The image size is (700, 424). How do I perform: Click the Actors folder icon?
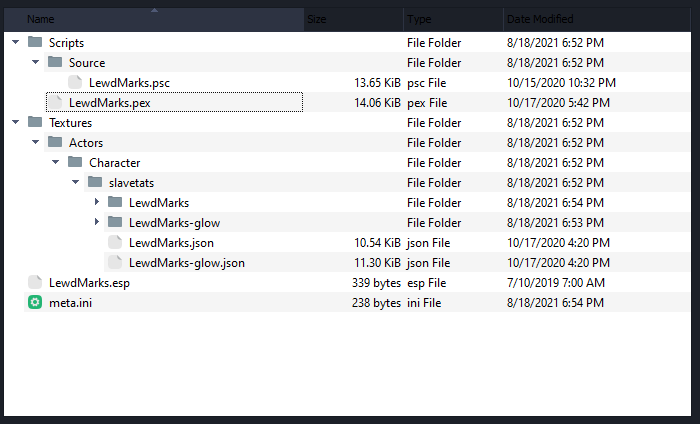[x=55, y=142]
